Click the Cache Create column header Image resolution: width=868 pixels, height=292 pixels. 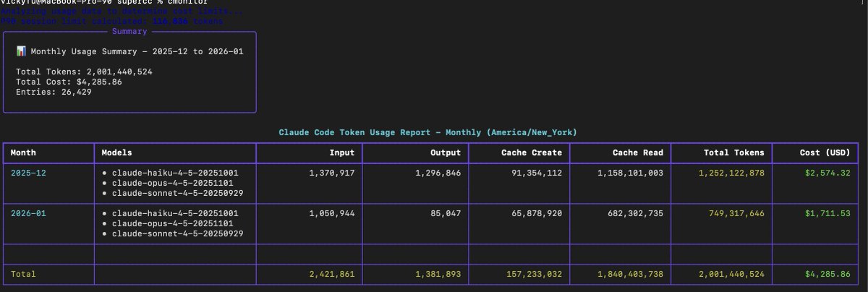tap(532, 153)
